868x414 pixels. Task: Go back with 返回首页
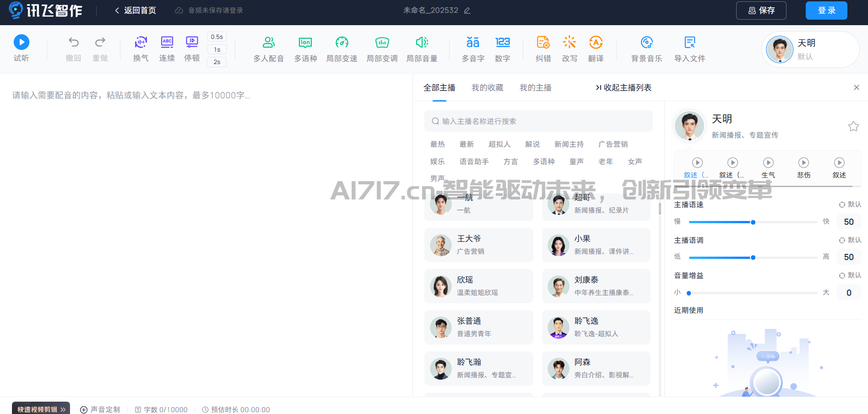pos(136,11)
